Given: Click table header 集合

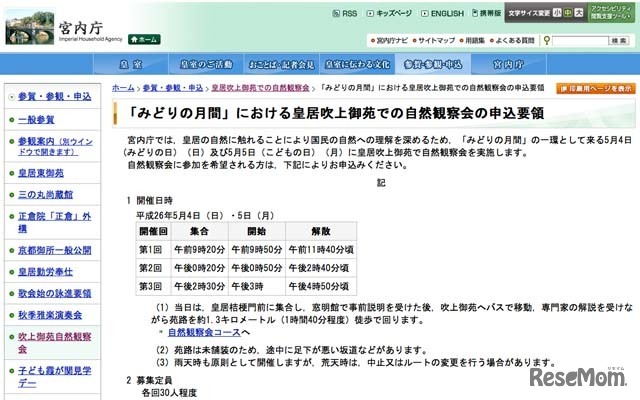Looking at the screenshot, I should pos(200,231).
